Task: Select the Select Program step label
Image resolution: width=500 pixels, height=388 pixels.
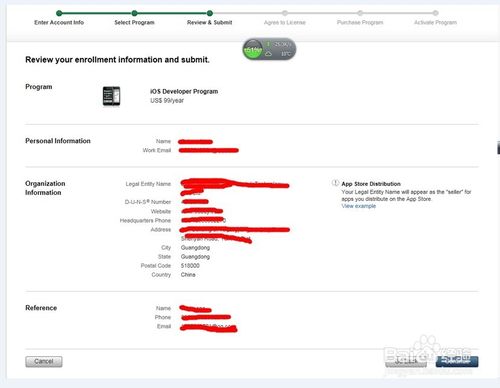Action: point(134,22)
